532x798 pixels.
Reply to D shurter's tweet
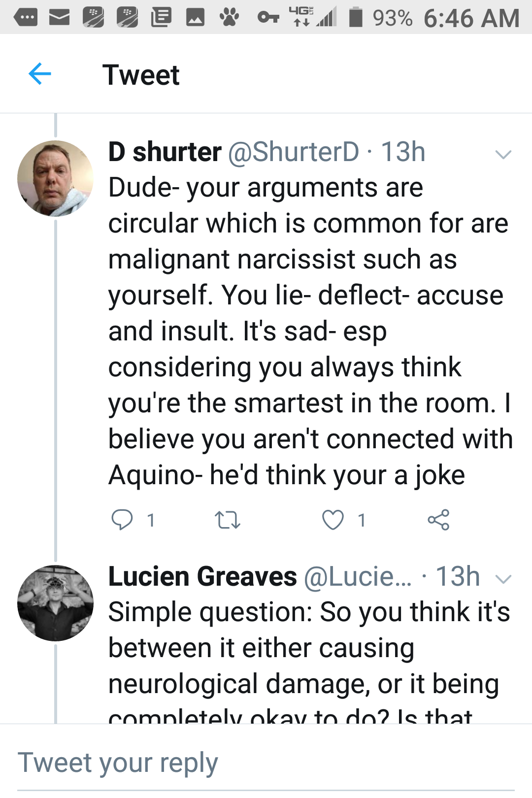point(122,520)
